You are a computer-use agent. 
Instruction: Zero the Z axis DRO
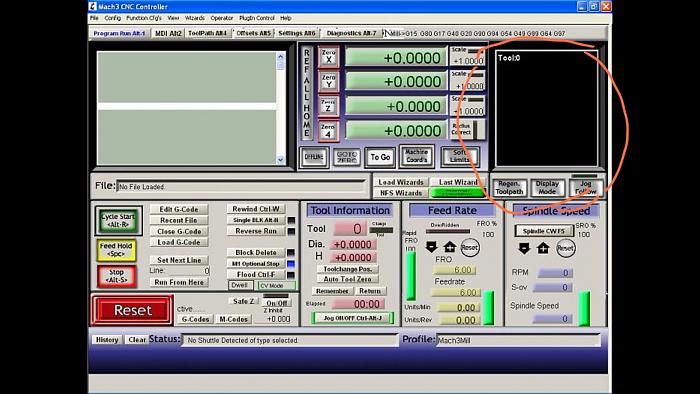coord(328,106)
